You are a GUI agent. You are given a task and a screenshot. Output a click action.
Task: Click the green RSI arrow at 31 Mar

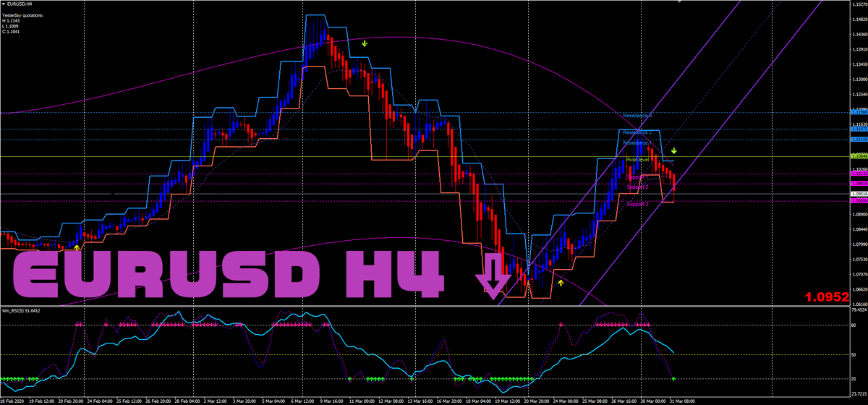673,378
